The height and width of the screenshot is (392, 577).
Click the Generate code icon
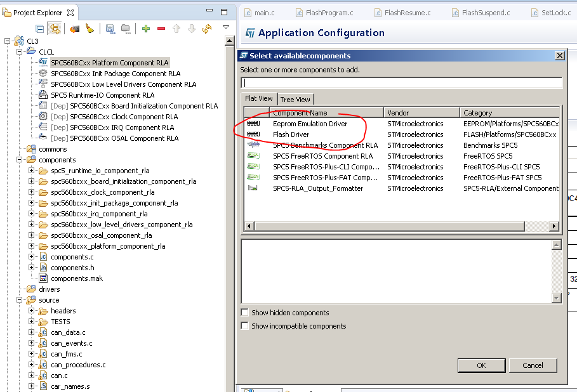pyautogui.click(x=75, y=29)
